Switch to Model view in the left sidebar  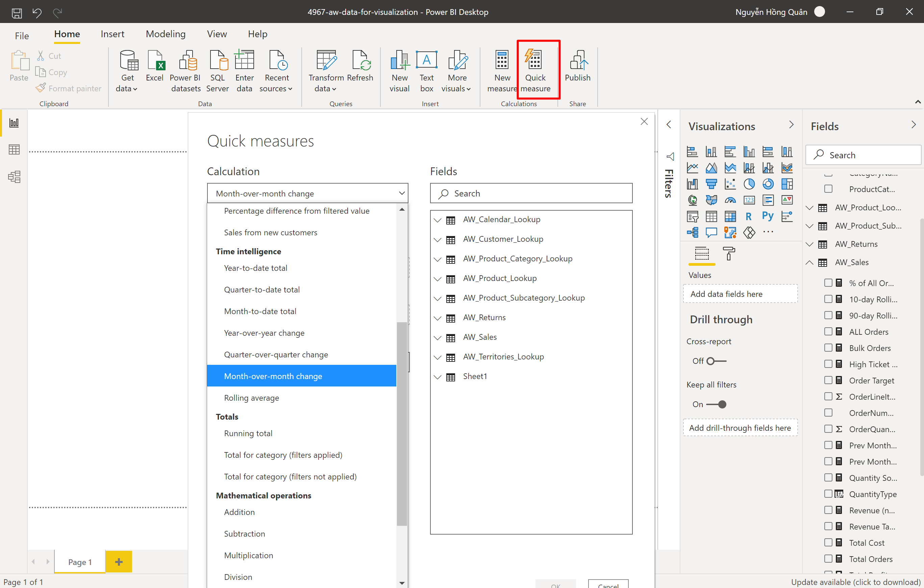click(x=14, y=177)
